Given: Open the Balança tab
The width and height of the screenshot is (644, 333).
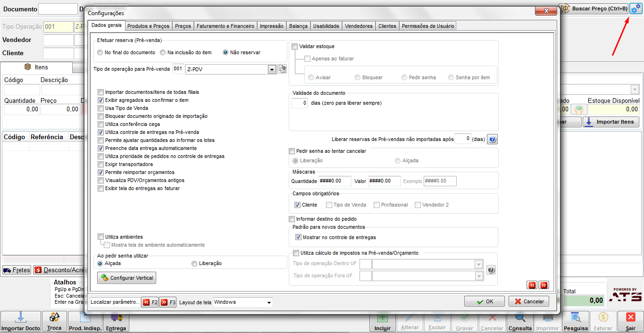Looking at the screenshot, I should tap(299, 26).
